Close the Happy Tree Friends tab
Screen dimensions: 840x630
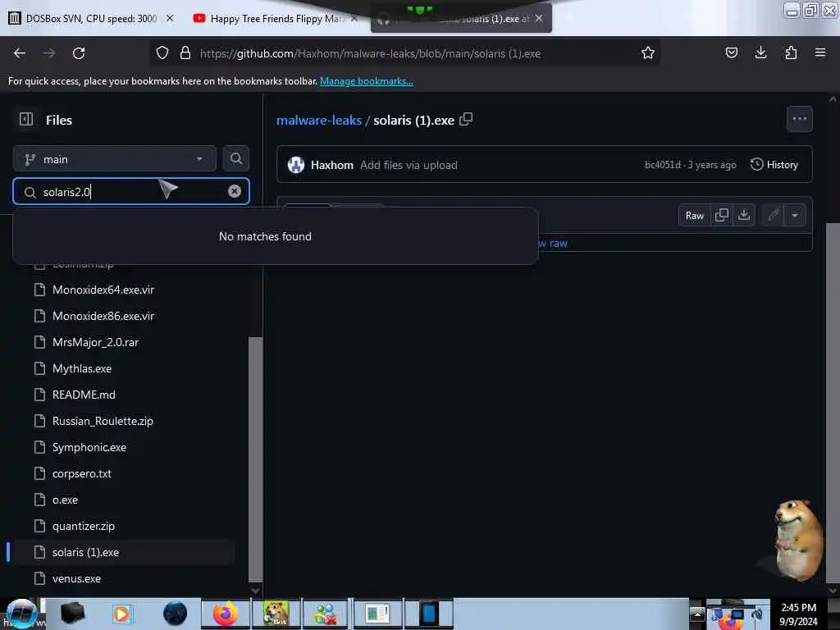click(x=354, y=19)
